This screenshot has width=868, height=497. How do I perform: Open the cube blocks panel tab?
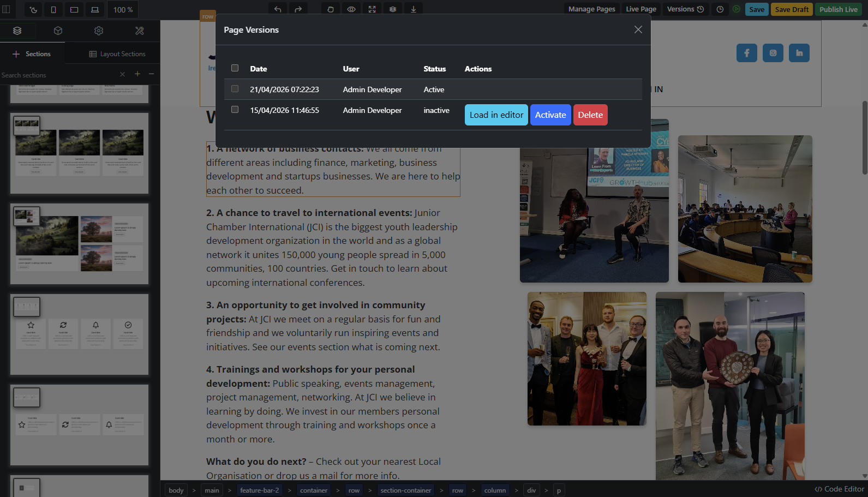[x=58, y=31]
